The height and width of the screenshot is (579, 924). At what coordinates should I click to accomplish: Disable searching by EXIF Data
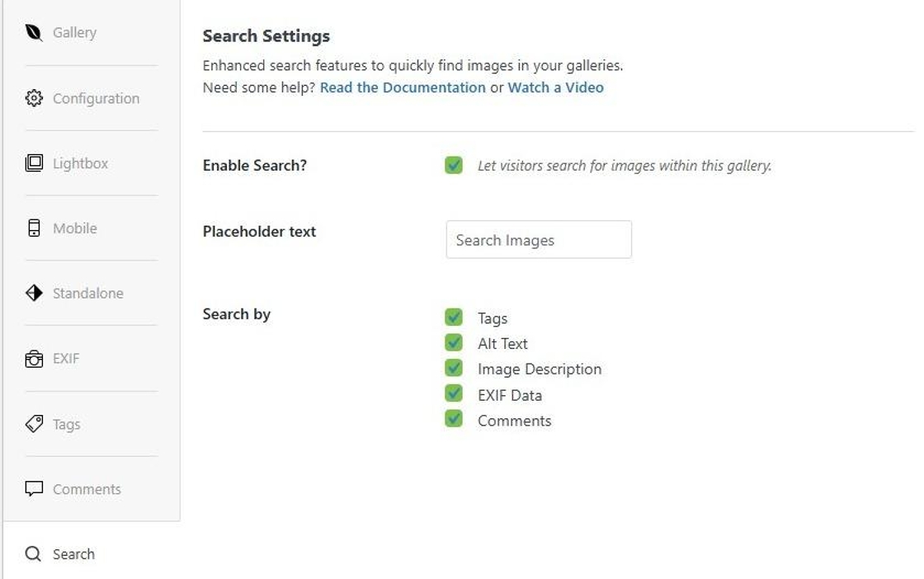coord(455,394)
